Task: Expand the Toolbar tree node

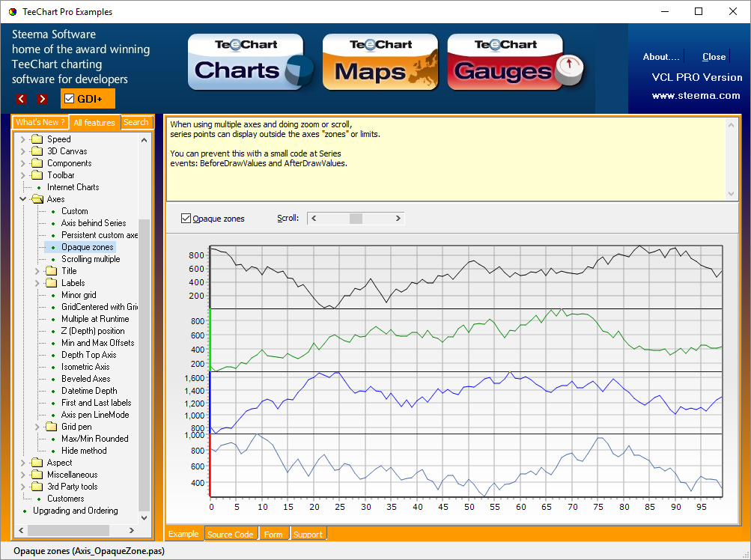Action: (x=22, y=175)
